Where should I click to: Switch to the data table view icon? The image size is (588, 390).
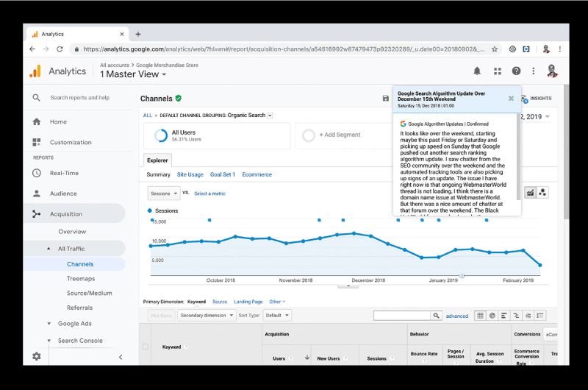tap(481, 316)
